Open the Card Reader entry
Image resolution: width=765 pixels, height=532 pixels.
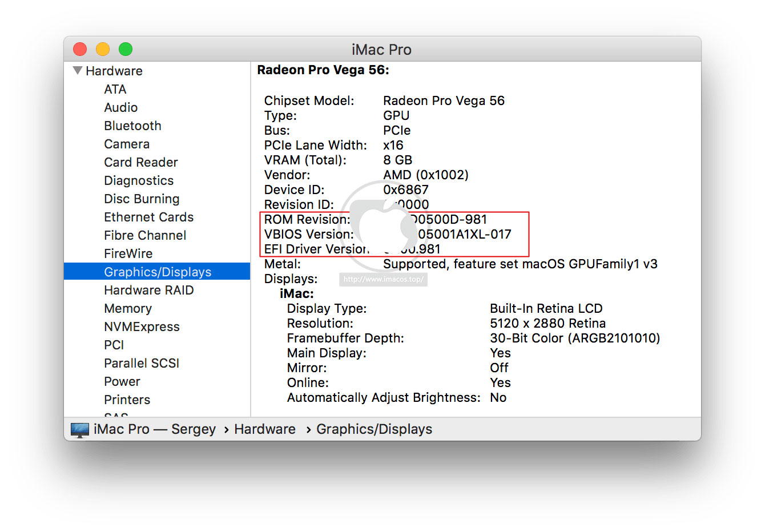pos(141,163)
